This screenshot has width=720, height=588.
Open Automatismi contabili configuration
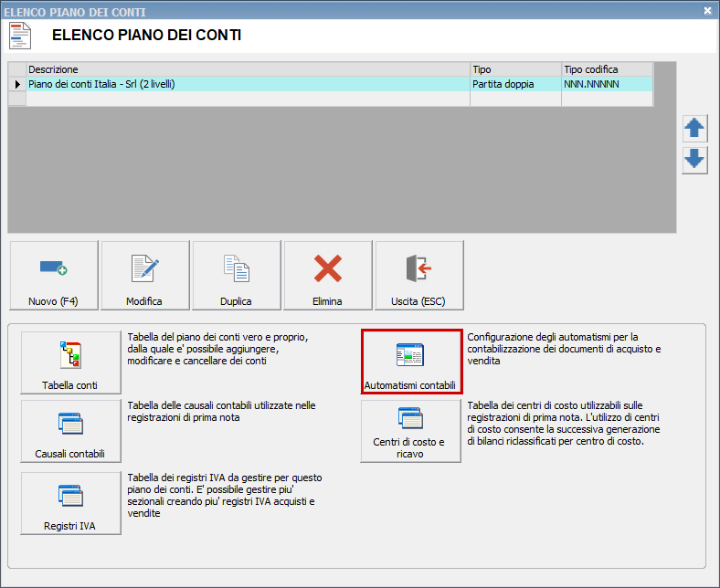pos(410,362)
